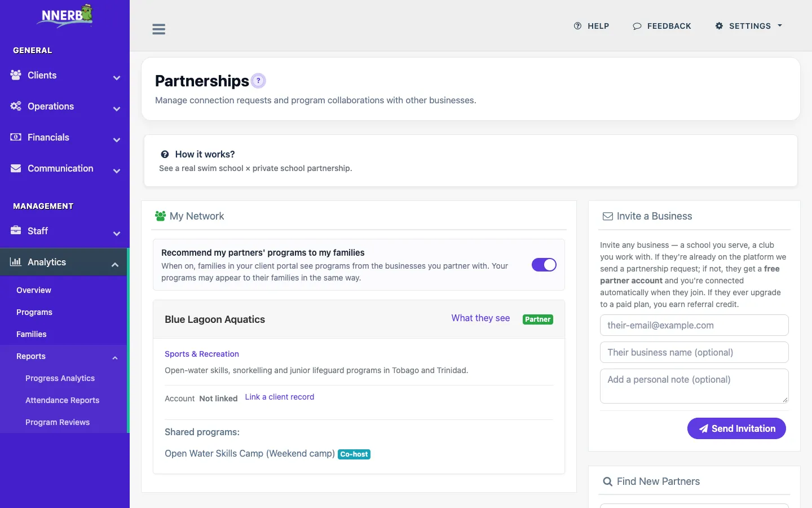Click the Settings gear icon
The width and height of the screenshot is (812, 508).
(719, 26)
